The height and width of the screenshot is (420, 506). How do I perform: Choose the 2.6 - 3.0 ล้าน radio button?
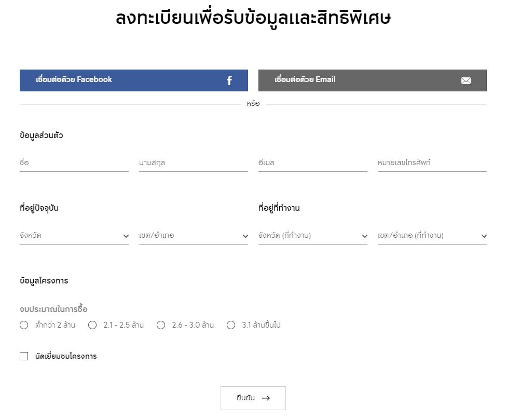161,325
